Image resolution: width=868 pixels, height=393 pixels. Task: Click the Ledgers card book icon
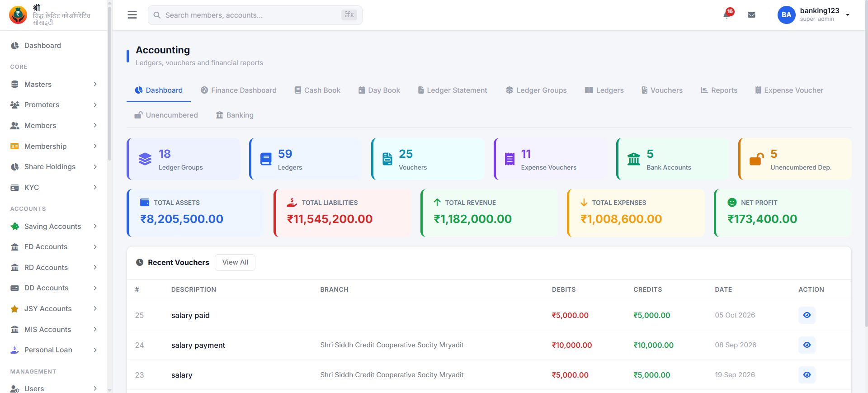266,159
